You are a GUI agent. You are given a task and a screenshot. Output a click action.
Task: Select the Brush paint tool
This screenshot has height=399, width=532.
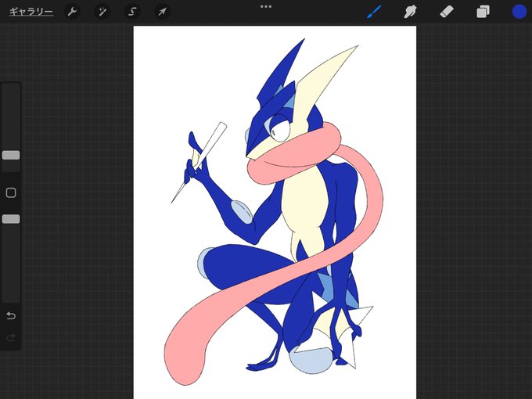point(375,12)
